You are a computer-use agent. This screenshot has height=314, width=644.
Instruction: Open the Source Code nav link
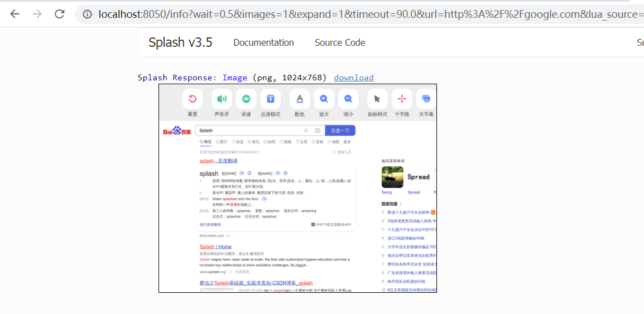[340, 43]
